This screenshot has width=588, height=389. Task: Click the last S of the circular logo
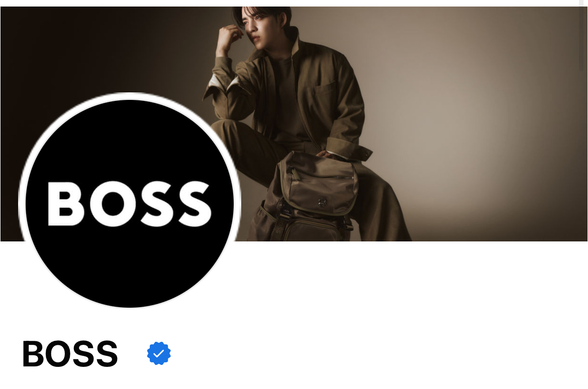pyautogui.click(x=194, y=204)
